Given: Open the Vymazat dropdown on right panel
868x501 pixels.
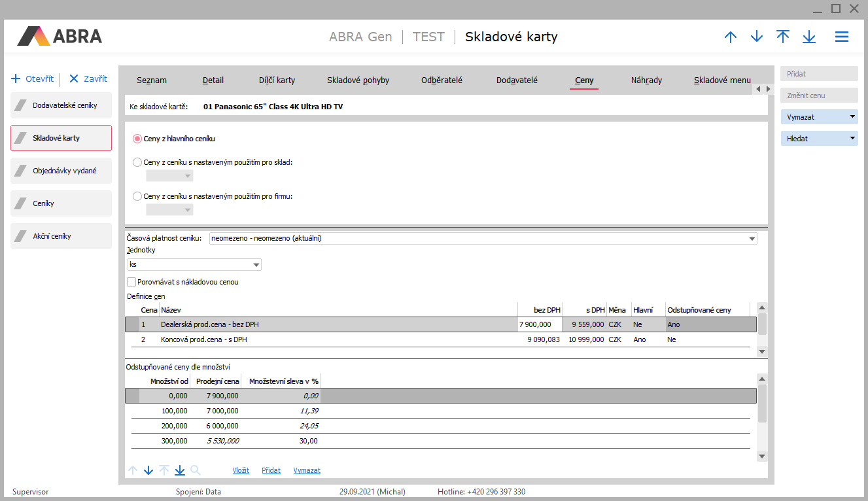Looking at the screenshot, I should pos(852,117).
